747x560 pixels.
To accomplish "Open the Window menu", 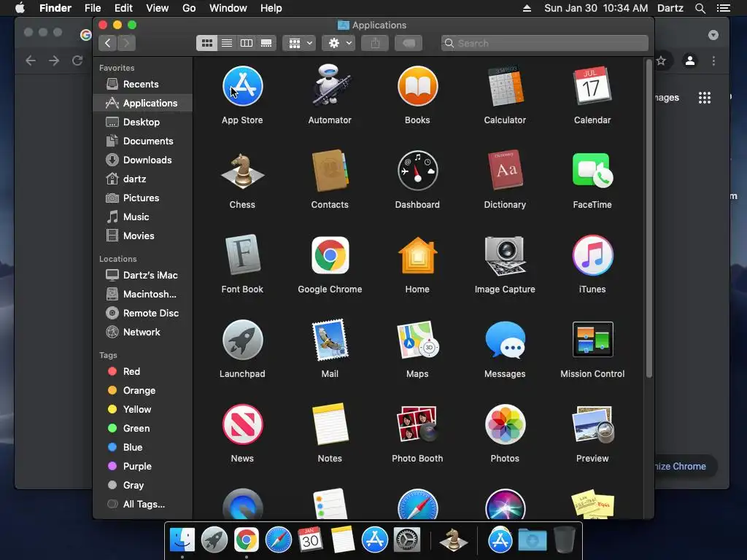I will coord(228,8).
